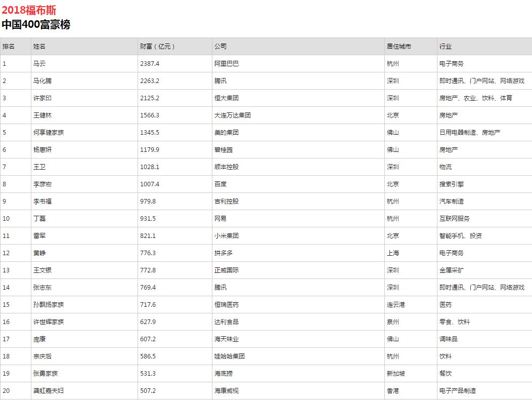Click the 排名 column header

tap(9, 47)
